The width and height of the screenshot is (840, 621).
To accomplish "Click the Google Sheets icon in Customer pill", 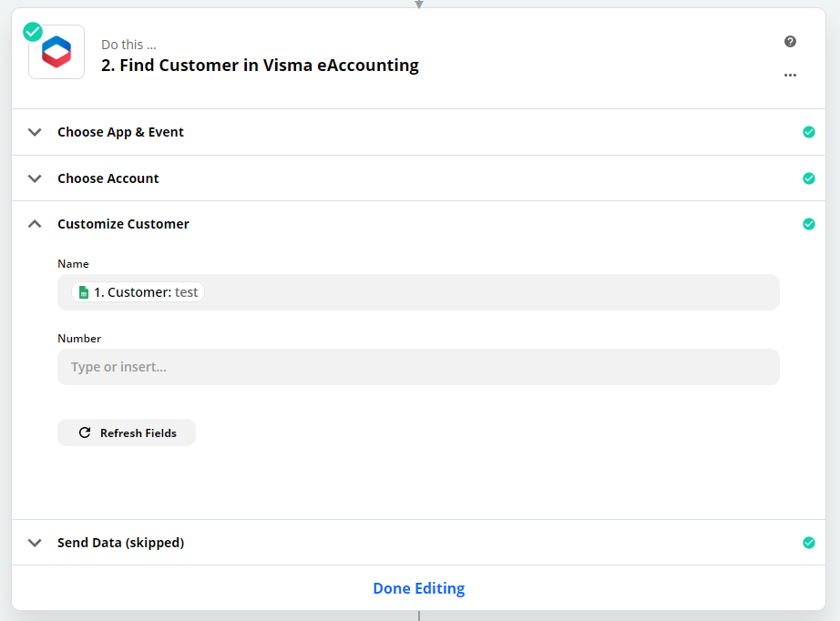I will pos(84,292).
